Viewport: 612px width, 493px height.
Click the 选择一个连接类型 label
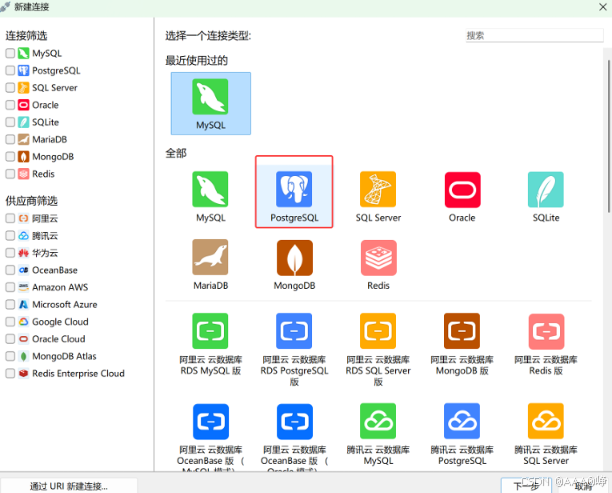tap(208, 36)
